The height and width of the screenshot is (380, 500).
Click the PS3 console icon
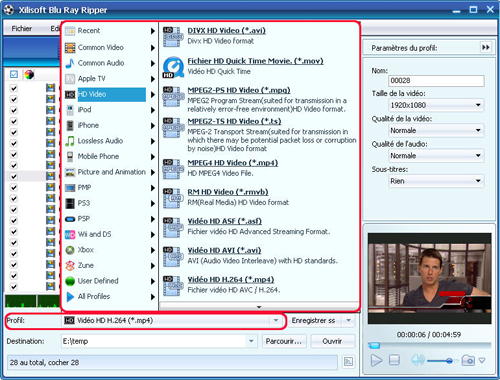click(70, 203)
